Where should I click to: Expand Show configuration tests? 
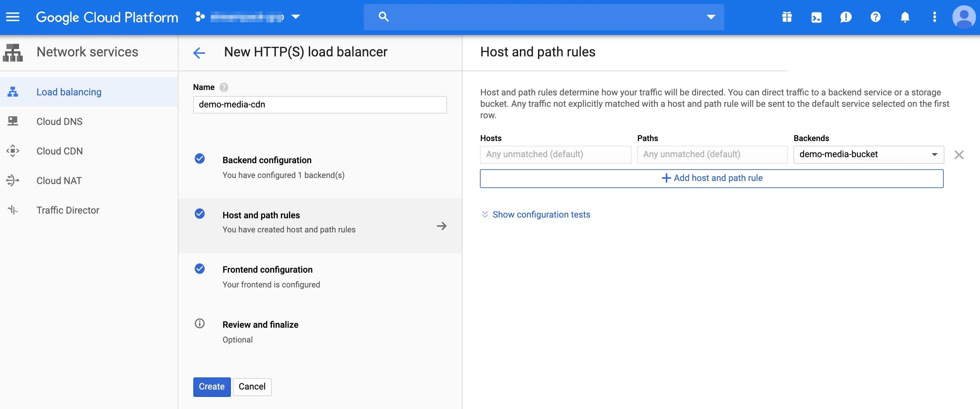click(x=536, y=215)
